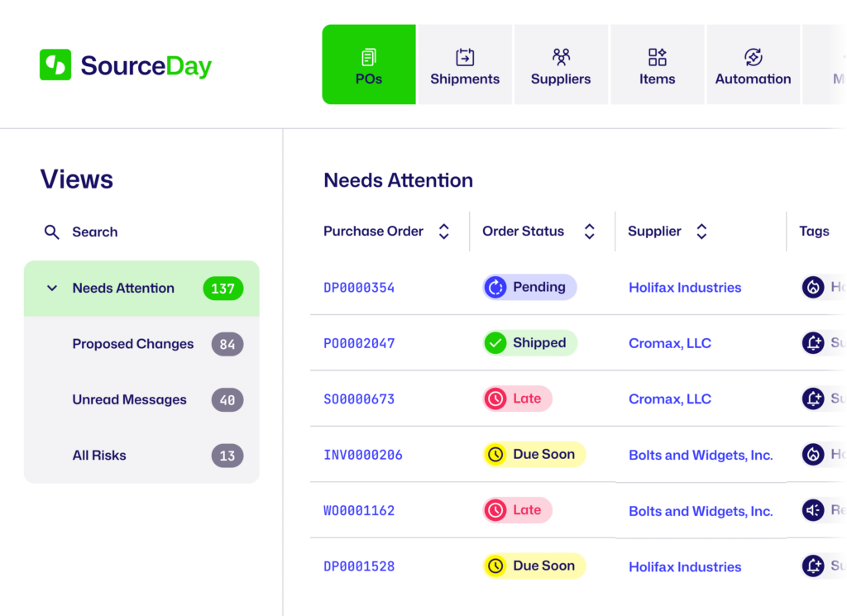Click the Late status badge for WO0001162
This screenshot has height=616, width=847.
pyautogui.click(x=518, y=510)
